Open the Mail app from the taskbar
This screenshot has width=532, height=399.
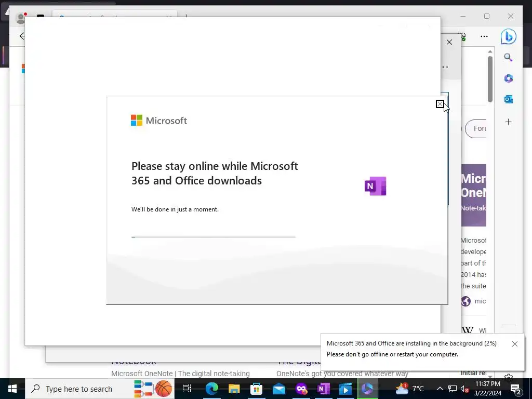click(x=279, y=389)
